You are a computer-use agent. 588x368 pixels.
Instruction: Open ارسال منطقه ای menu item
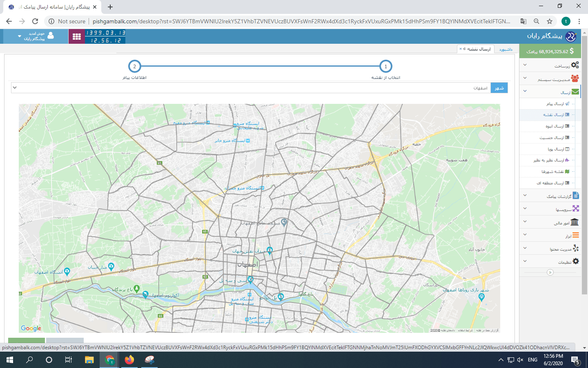[x=553, y=183]
